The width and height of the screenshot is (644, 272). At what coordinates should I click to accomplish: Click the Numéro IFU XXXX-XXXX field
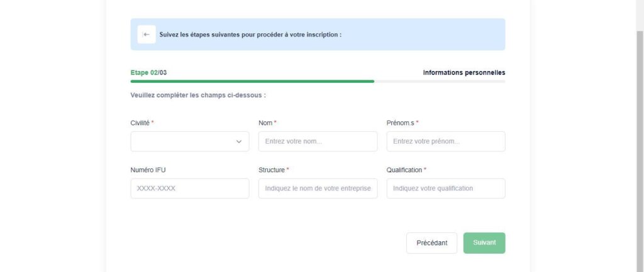tap(190, 188)
